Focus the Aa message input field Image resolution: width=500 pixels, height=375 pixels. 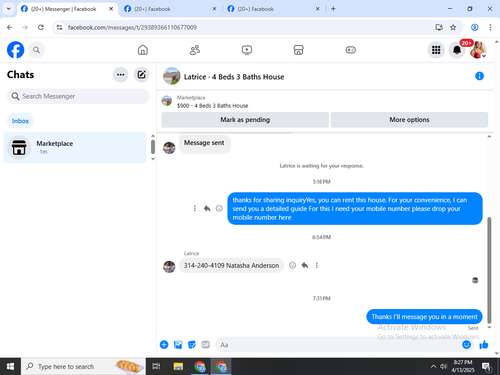click(338, 345)
